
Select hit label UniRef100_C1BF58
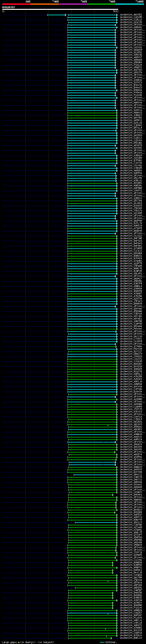(x=131, y=324)
